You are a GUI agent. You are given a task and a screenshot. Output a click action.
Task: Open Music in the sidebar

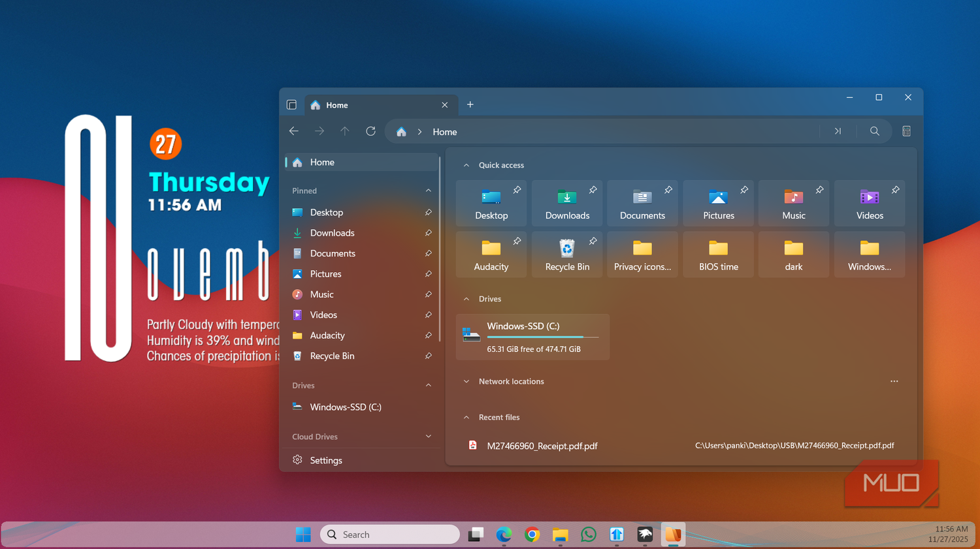point(361,294)
